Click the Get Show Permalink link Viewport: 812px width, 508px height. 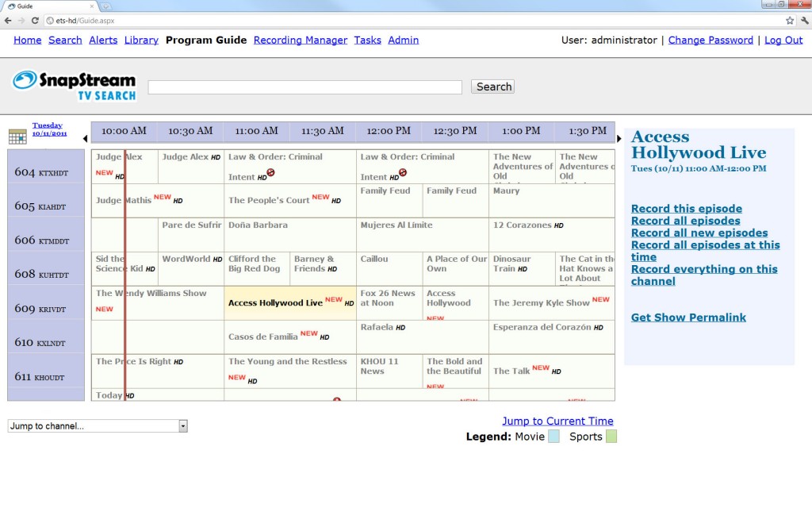click(x=688, y=317)
